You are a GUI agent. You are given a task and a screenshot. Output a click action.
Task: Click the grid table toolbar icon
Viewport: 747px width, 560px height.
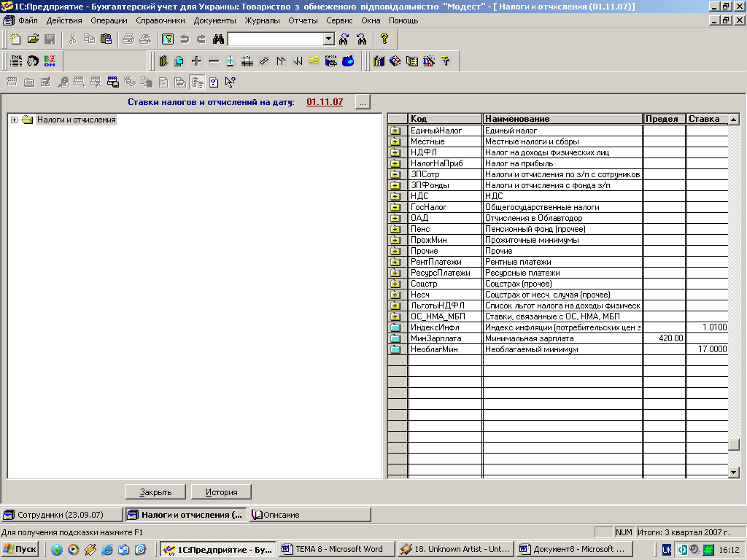tap(247, 61)
